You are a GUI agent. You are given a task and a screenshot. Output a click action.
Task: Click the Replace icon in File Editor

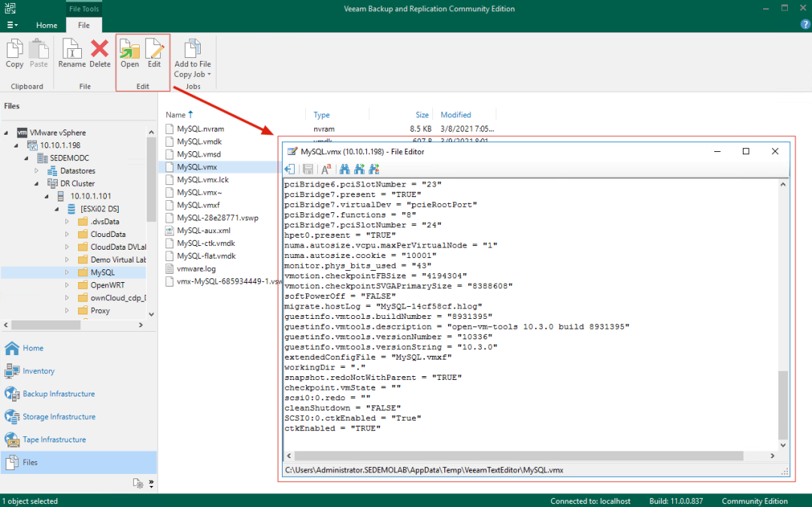[374, 168]
